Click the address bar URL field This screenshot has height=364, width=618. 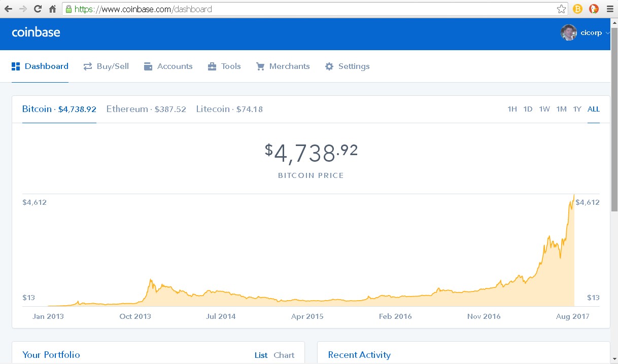pos(315,9)
